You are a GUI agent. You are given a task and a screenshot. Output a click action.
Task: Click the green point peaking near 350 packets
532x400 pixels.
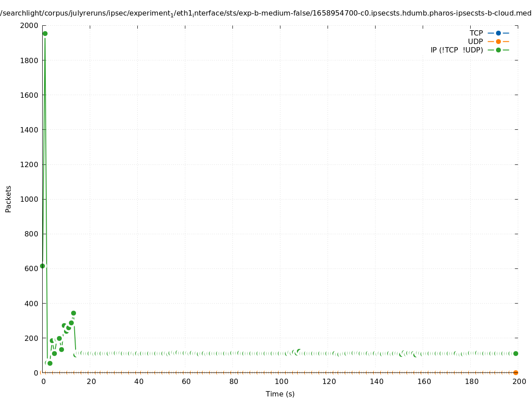[73, 313]
